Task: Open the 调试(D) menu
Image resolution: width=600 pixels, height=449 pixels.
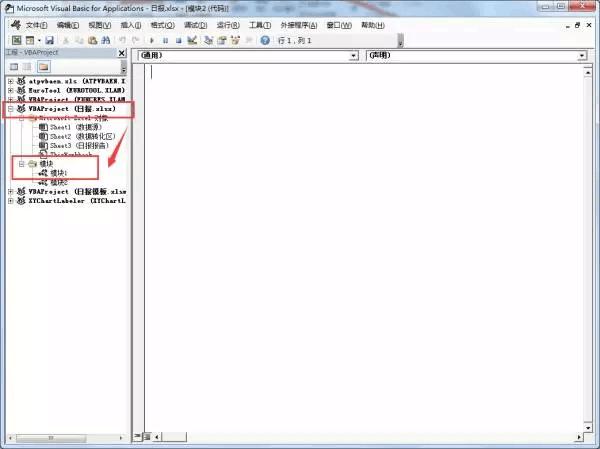Action: (196, 25)
